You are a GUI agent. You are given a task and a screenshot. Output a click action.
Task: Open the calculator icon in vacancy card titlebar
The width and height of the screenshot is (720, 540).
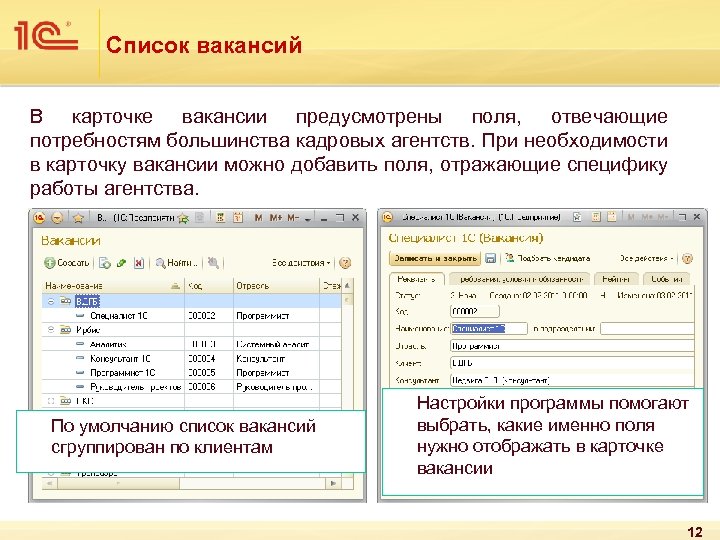click(x=596, y=217)
